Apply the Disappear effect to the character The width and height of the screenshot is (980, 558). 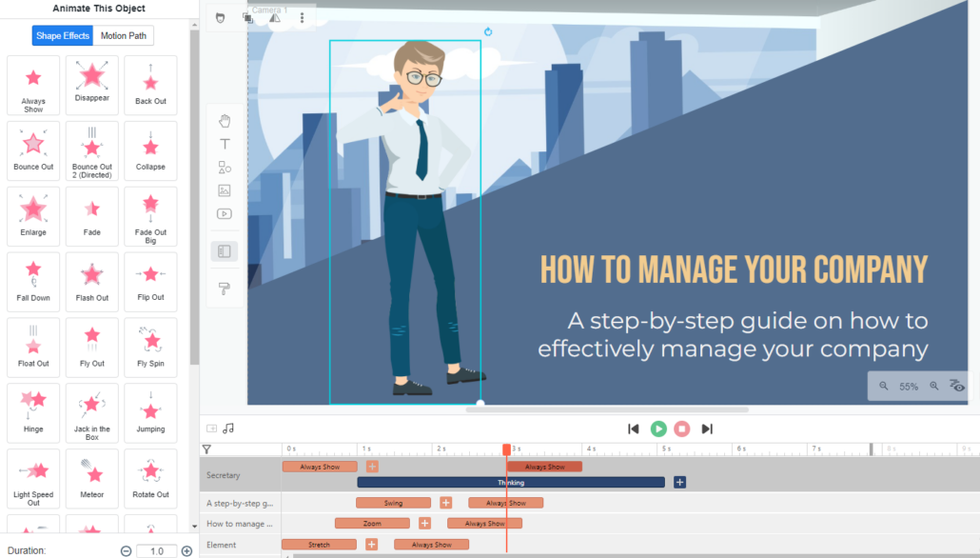coord(91,85)
